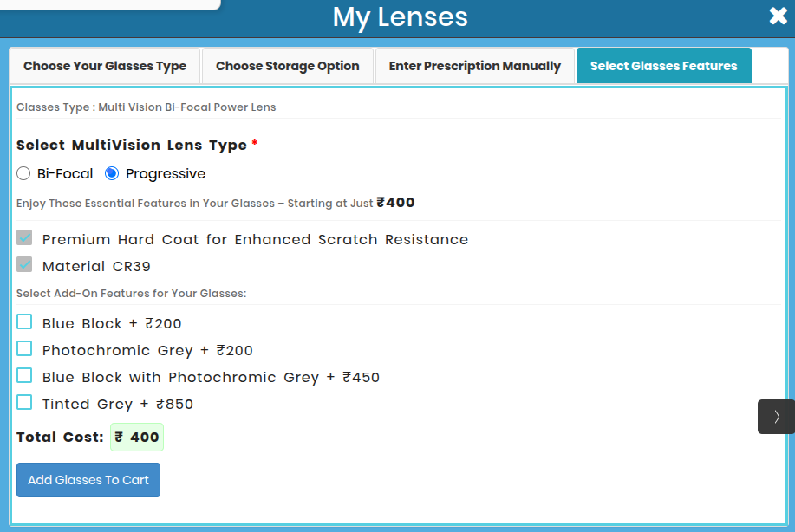The width and height of the screenshot is (795, 532).
Task: Select the Bi-Focal radio button
Action: click(x=23, y=173)
